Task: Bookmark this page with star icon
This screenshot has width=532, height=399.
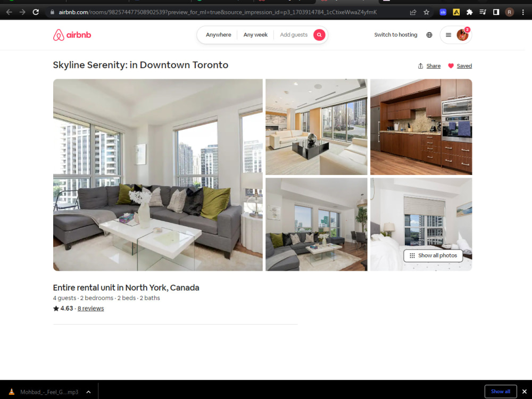Action: point(427,12)
